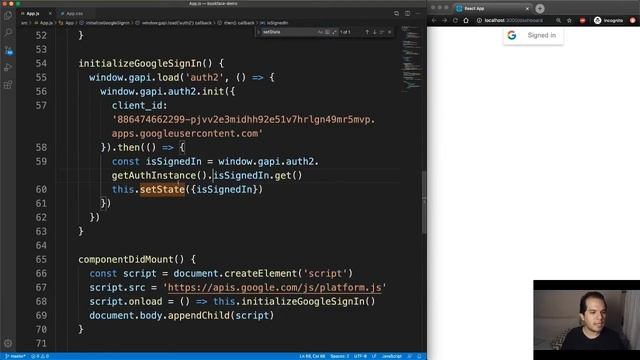640x360 pixels.
Task: Switch to the App.css editor tab
Action: 74,13
